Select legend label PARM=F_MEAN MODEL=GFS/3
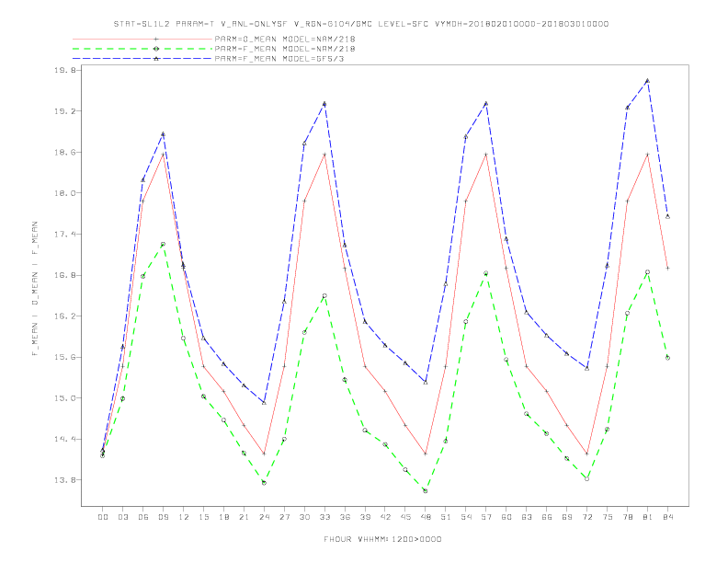Image resolution: width=728 pixels, height=563 pixels. pyautogui.click(x=279, y=59)
